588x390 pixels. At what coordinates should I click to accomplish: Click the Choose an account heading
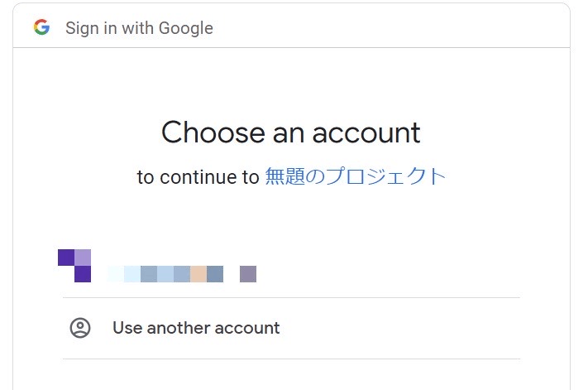pyautogui.click(x=290, y=132)
